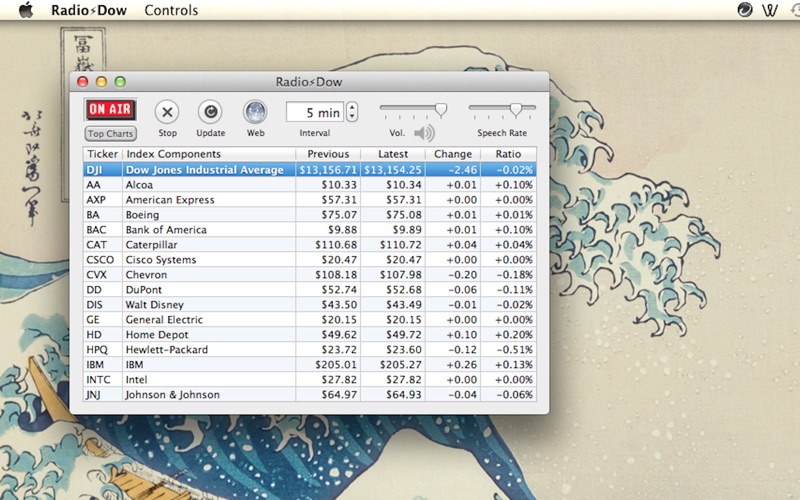Viewport: 800px width, 500px height.
Task: Open the Controls menu
Action: [x=171, y=10]
